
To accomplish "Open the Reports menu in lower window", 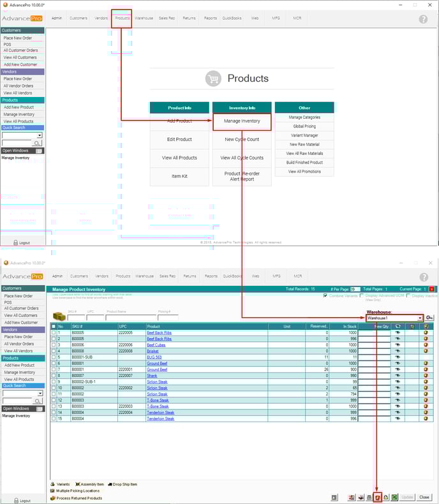I will pos(211,276).
